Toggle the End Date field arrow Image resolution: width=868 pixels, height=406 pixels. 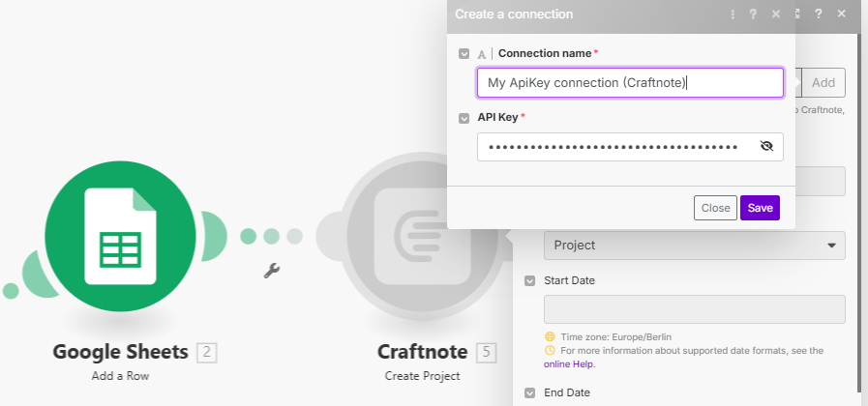click(x=530, y=392)
